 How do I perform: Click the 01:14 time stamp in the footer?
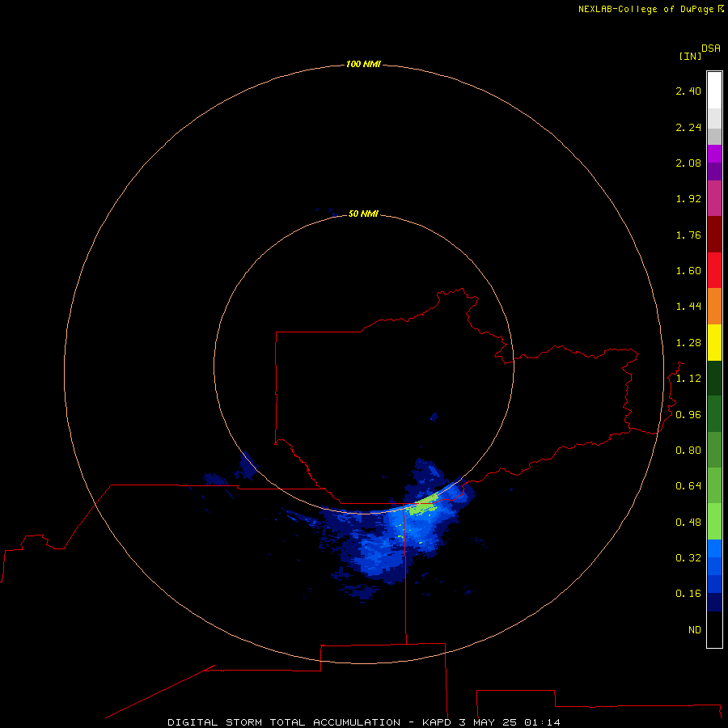click(x=542, y=722)
